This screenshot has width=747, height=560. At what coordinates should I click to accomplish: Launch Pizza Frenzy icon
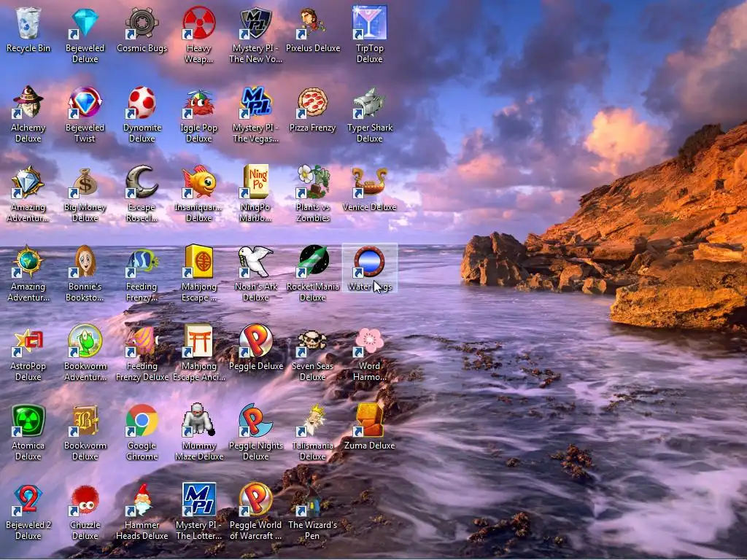(312, 102)
